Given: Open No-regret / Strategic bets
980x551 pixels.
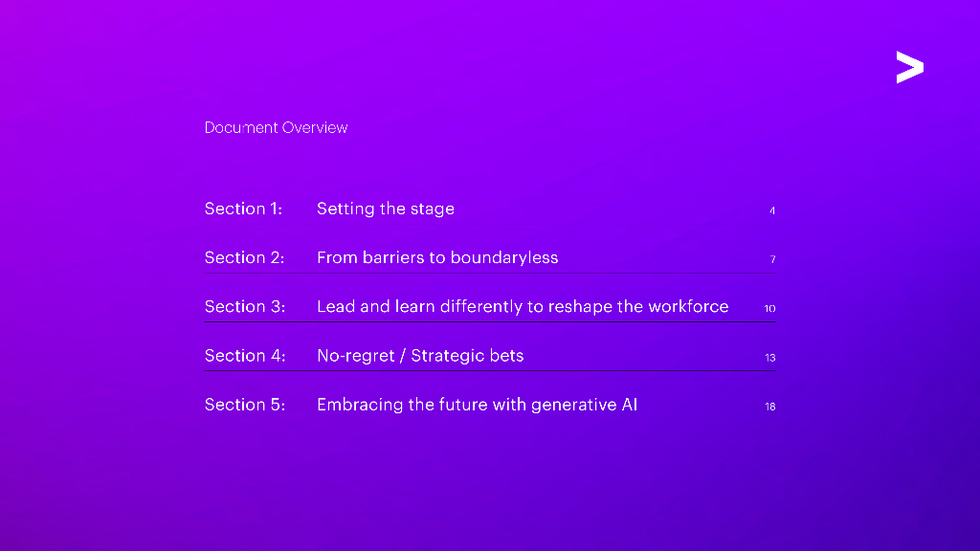Looking at the screenshot, I should tap(420, 356).
